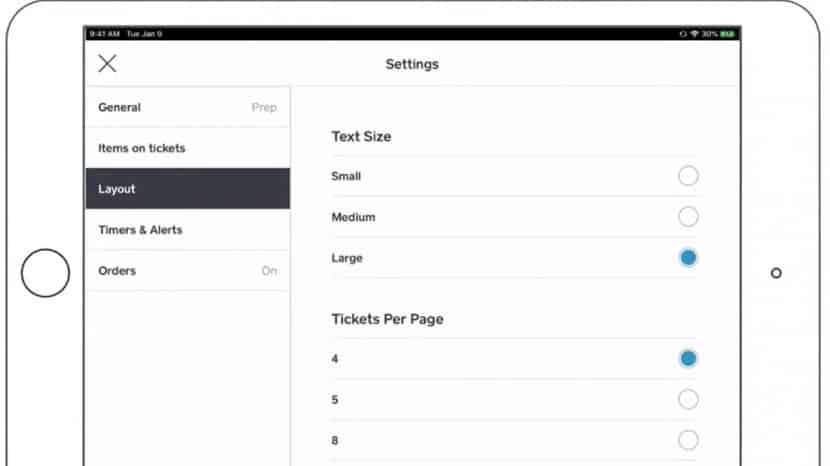Click the Settings title header
Screen dimensions: 830x466
tap(412, 64)
